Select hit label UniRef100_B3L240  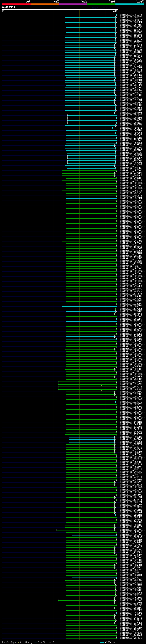(131, 140)
